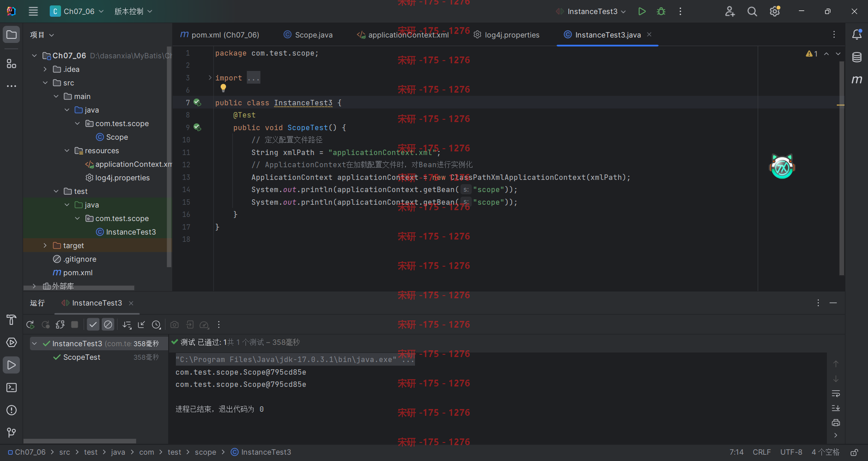Open the Project tool window
This screenshot has height=461, width=868.
coord(11,35)
